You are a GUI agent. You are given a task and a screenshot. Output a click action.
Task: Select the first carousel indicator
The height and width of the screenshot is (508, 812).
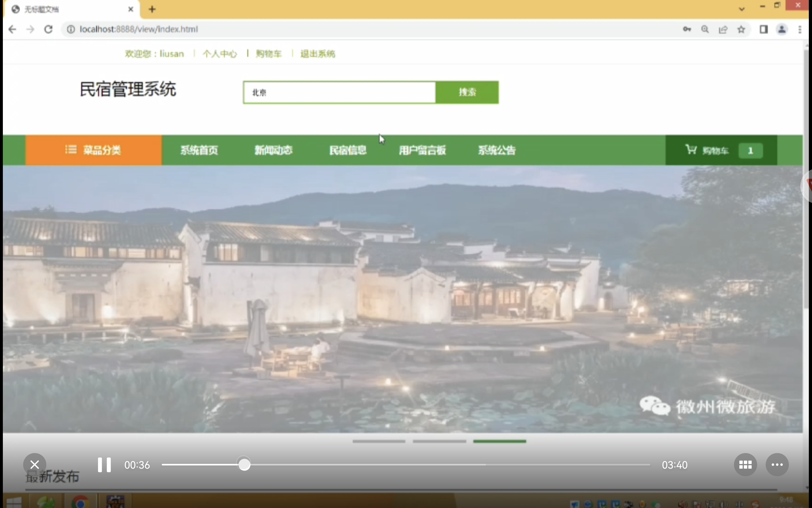pyautogui.click(x=379, y=441)
